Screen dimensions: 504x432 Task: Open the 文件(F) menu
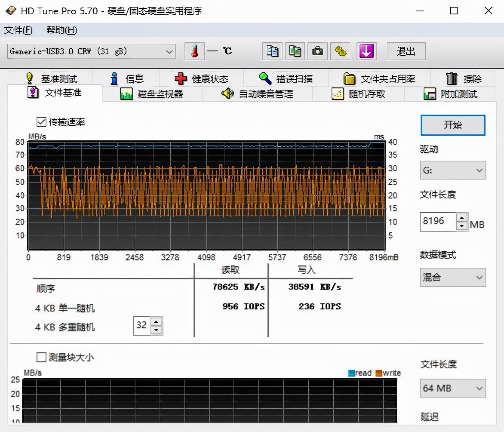click(18, 30)
